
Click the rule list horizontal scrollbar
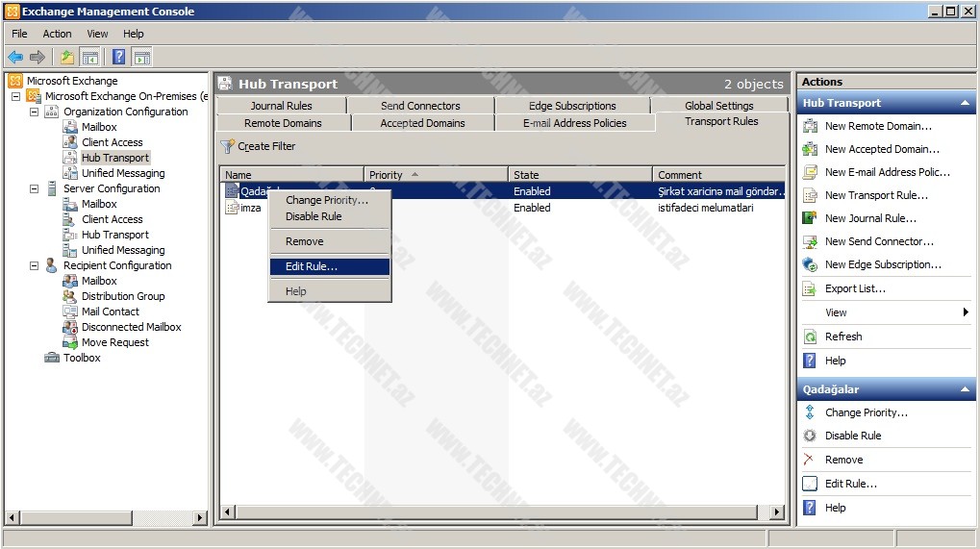click(x=502, y=512)
